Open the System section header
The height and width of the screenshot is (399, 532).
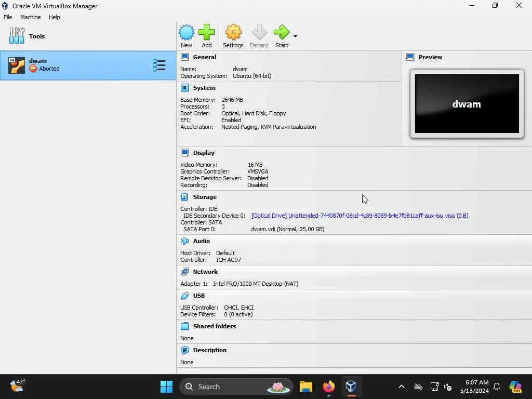click(x=204, y=87)
